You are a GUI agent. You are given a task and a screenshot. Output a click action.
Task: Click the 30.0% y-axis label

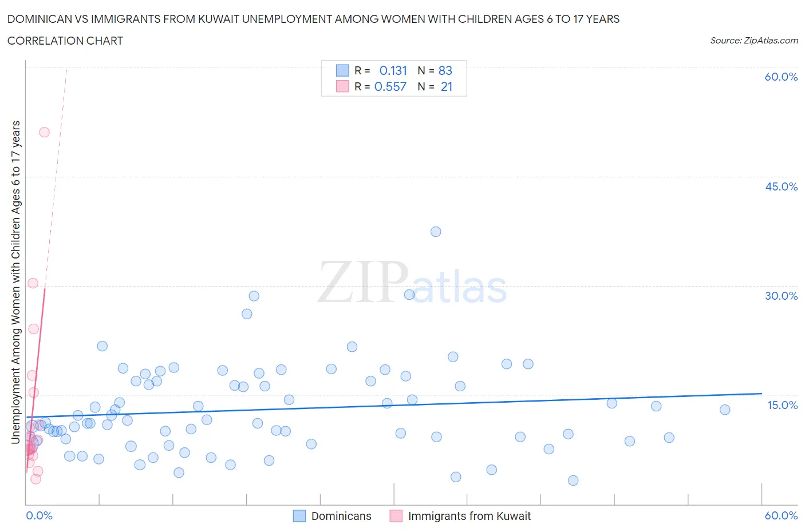tap(781, 296)
